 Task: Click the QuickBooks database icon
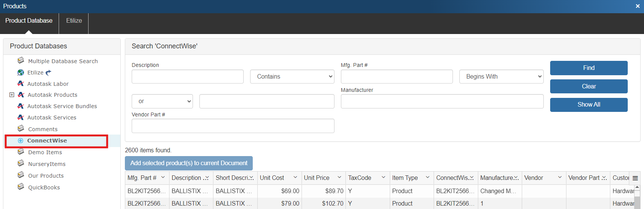21,187
